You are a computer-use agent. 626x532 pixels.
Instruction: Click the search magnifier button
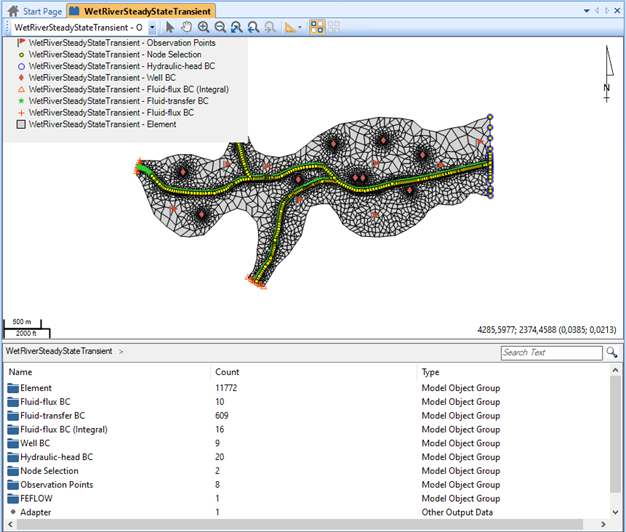tap(612, 352)
